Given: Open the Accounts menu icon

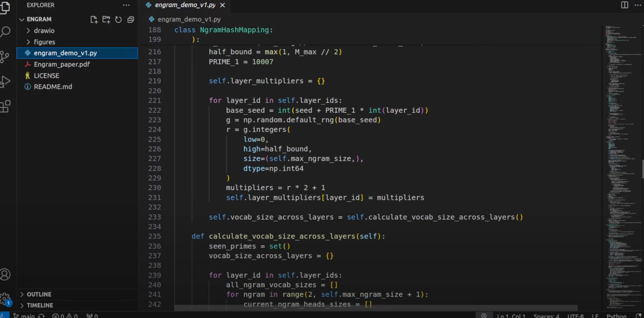Looking at the screenshot, I should click(5, 274).
